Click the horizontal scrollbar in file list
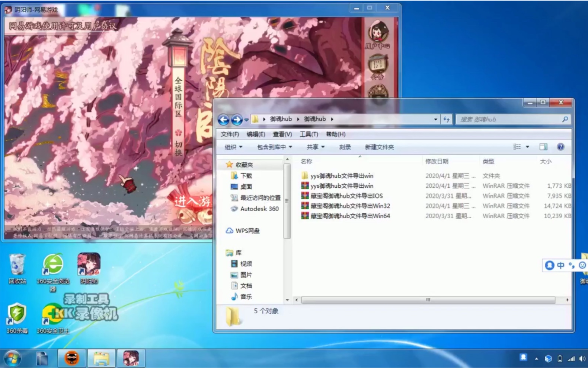588x368 pixels. (428, 300)
